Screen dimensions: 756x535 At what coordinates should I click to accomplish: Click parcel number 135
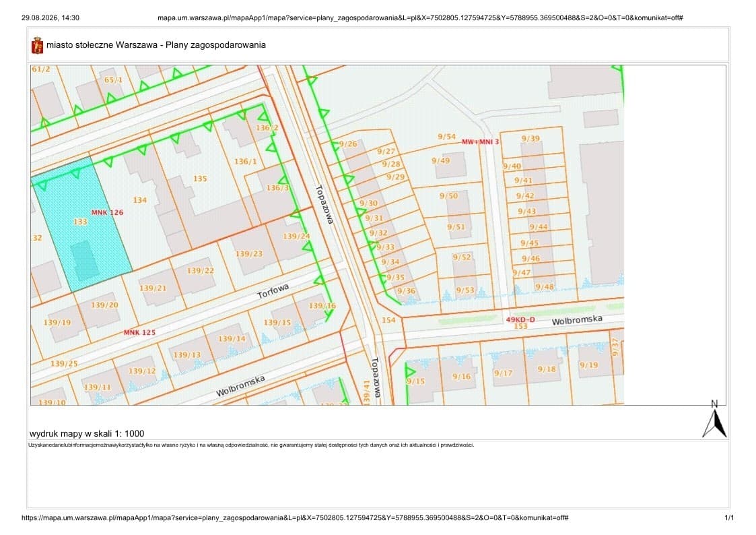[200, 179]
